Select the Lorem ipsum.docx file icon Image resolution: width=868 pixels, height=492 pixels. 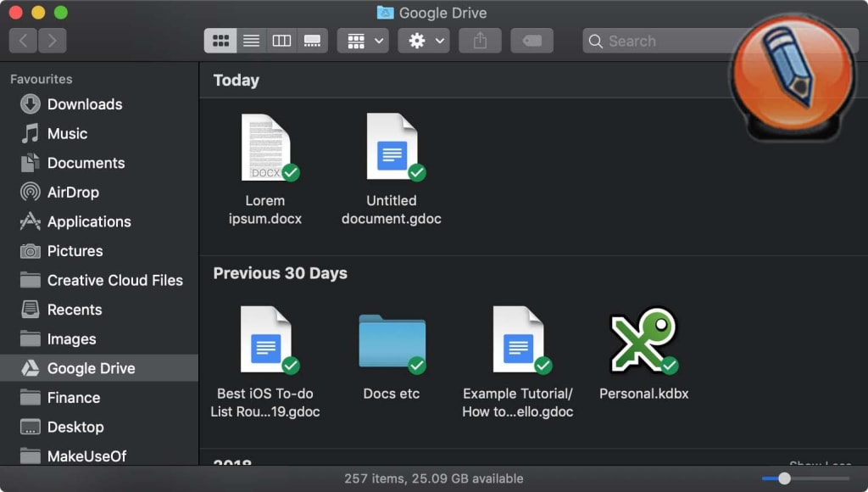(x=267, y=148)
